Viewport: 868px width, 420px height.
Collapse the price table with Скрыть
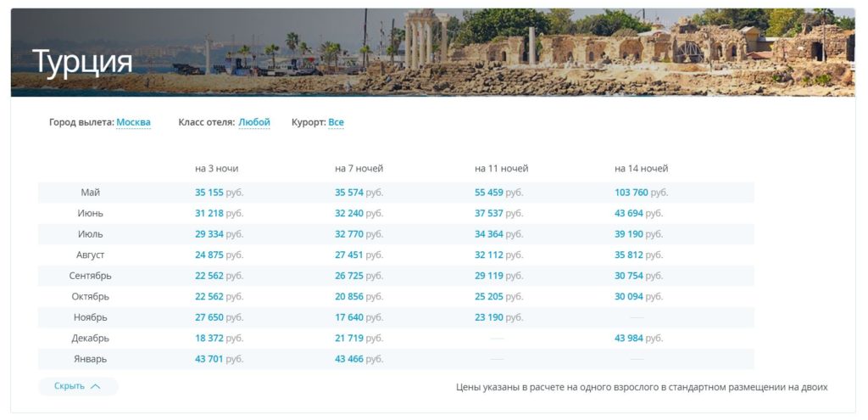click(77, 386)
